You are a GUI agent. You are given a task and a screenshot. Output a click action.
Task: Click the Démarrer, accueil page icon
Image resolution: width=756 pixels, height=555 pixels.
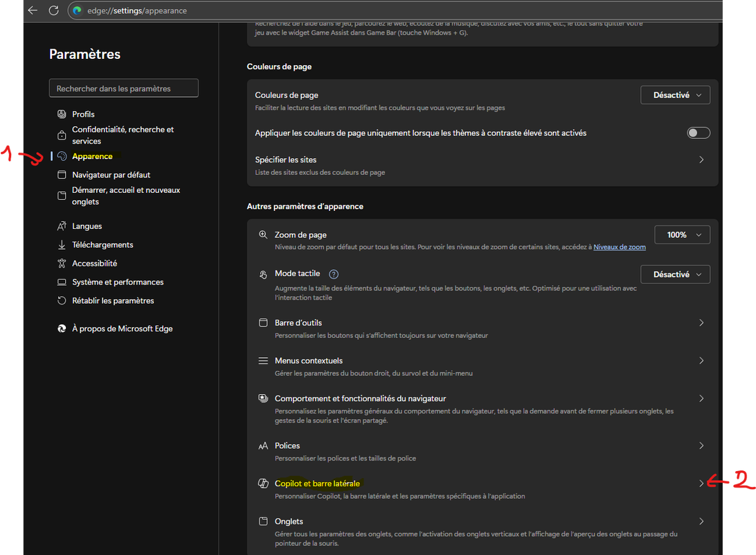(x=62, y=196)
